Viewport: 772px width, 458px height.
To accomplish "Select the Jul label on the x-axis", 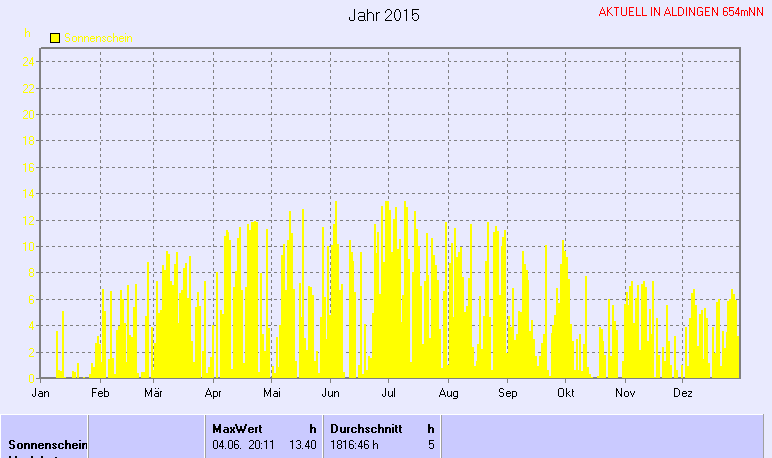I will click(389, 393).
